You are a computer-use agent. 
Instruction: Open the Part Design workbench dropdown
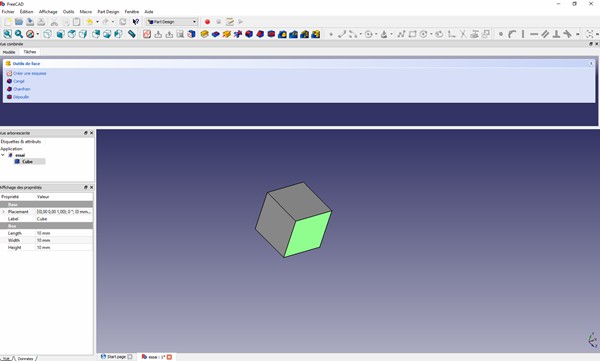click(x=172, y=22)
